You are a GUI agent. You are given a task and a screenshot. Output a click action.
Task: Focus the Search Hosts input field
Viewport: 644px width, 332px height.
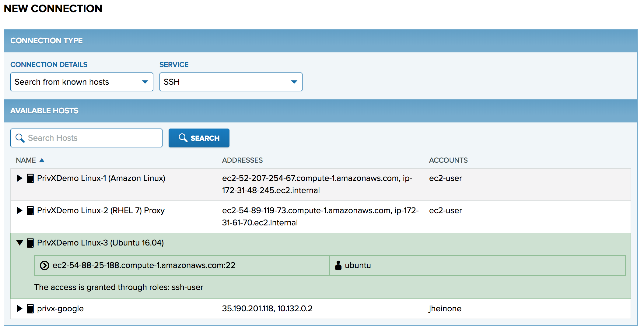pos(91,138)
